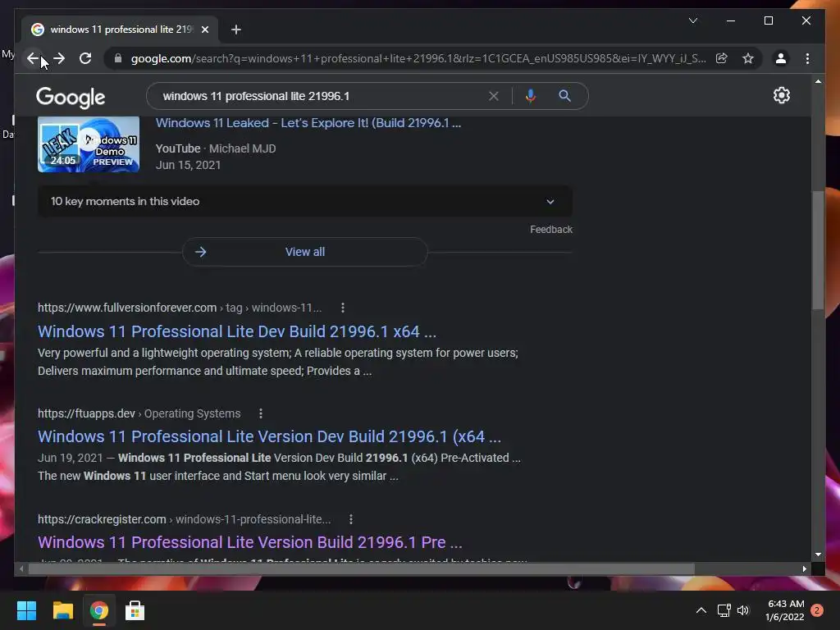Open a new tab with the plus button

tap(235, 30)
